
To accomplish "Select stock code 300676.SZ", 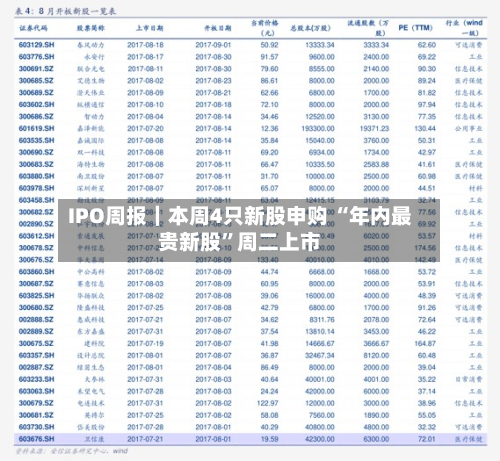I will pyautogui.click(x=36, y=260).
